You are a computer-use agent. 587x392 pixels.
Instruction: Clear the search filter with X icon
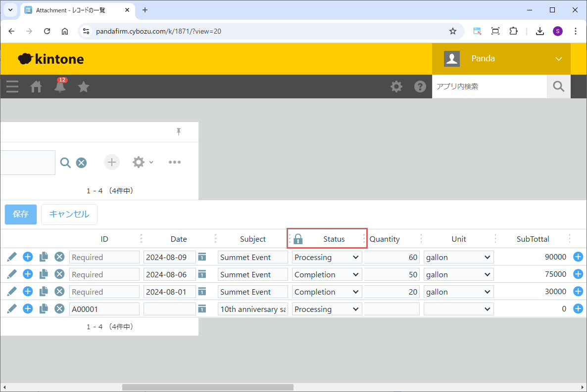point(81,163)
